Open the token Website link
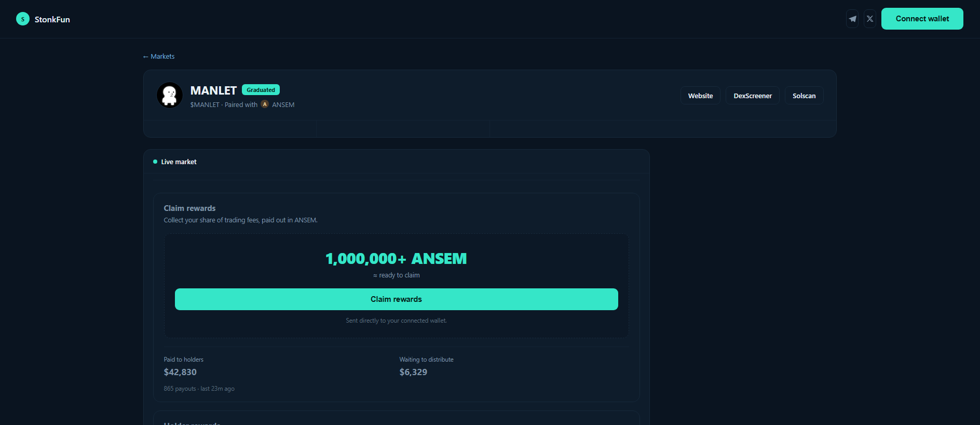 coord(700,96)
